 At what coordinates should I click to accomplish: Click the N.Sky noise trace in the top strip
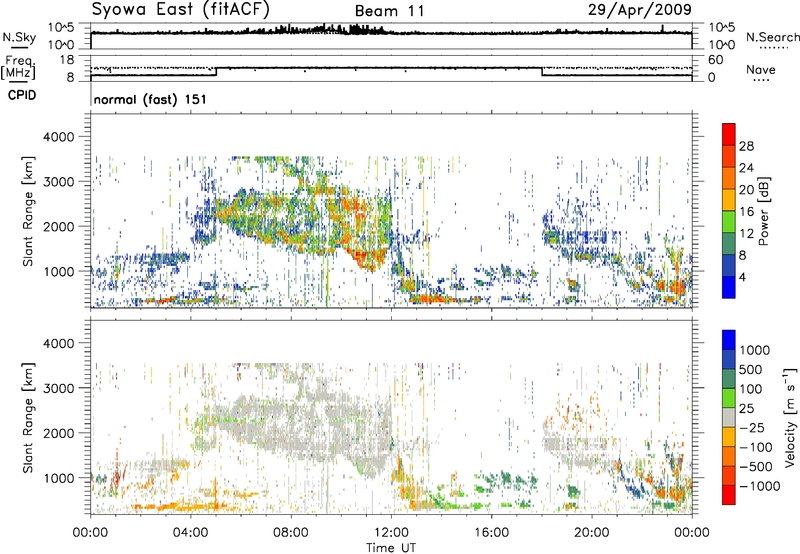point(391,32)
